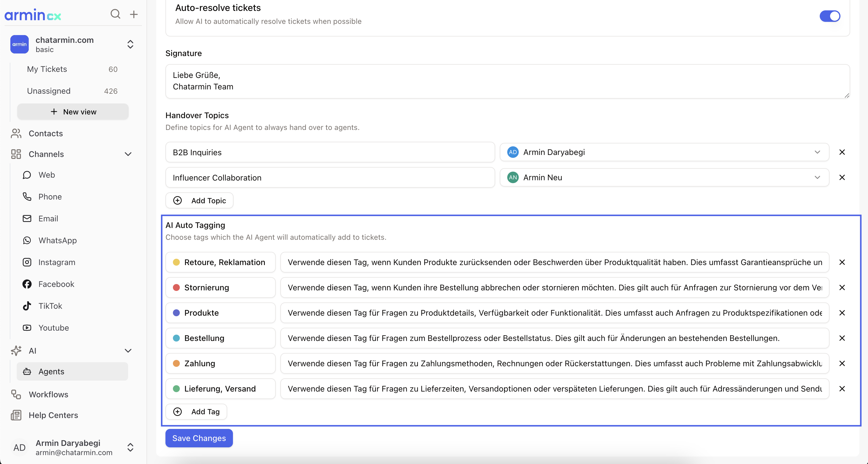Open the Armin Neu assignee dropdown
This screenshot has height=464, width=868.
(x=664, y=177)
